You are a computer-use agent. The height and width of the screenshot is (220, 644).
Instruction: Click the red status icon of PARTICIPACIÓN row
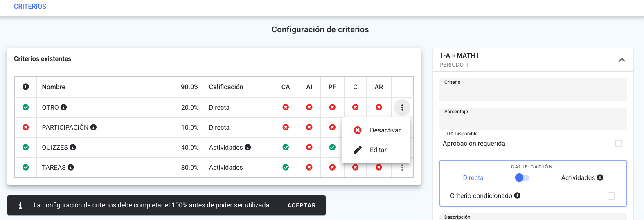[26, 127]
